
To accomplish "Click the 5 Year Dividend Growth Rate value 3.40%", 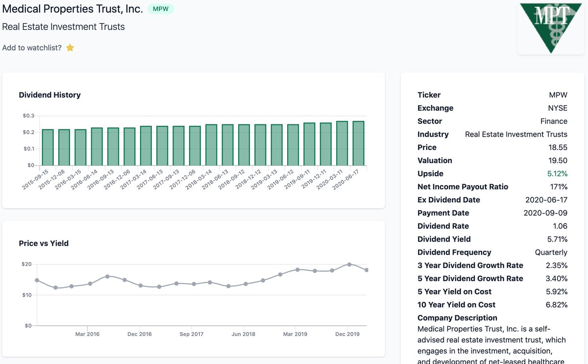I will point(557,278).
